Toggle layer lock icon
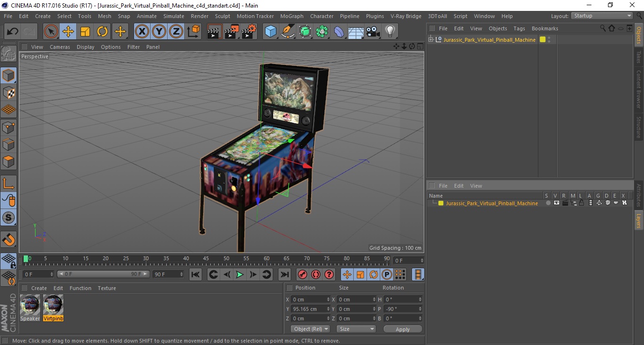The height and width of the screenshot is (345, 644). click(581, 203)
